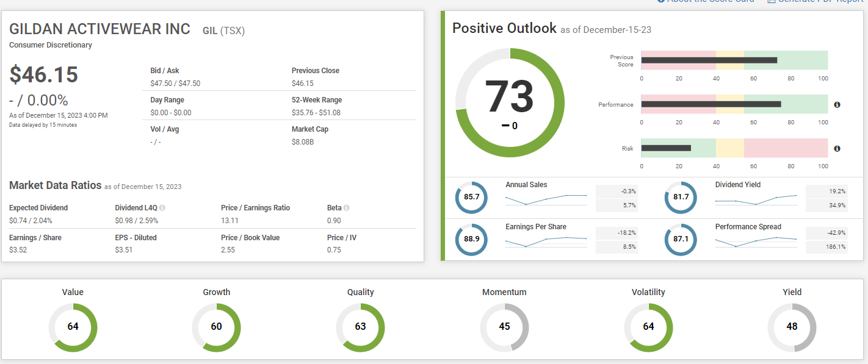Click the Performance Spread 87.1 gauge
The image size is (868, 364).
[681, 240]
